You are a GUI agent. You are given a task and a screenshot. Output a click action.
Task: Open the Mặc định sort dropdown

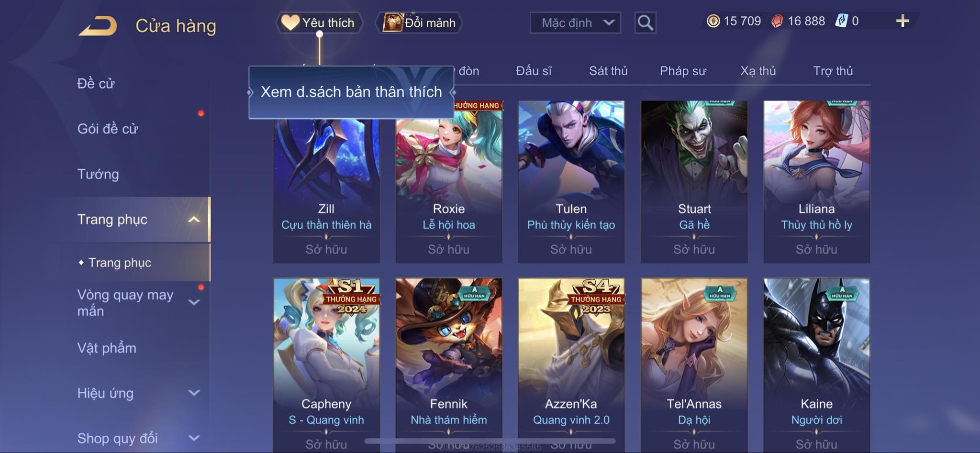[x=575, y=22]
